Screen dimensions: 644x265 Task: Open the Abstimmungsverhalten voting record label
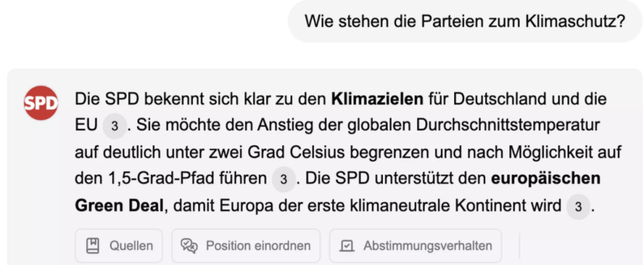[x=427, y=245]
